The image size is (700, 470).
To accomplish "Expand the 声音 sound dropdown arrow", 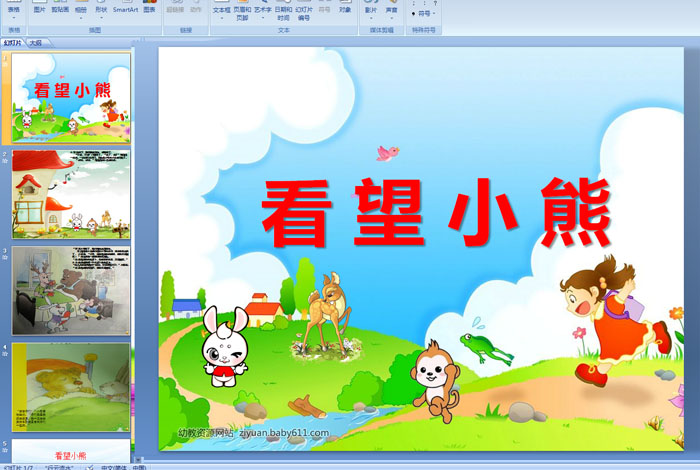I will click(x=392, y=18).
